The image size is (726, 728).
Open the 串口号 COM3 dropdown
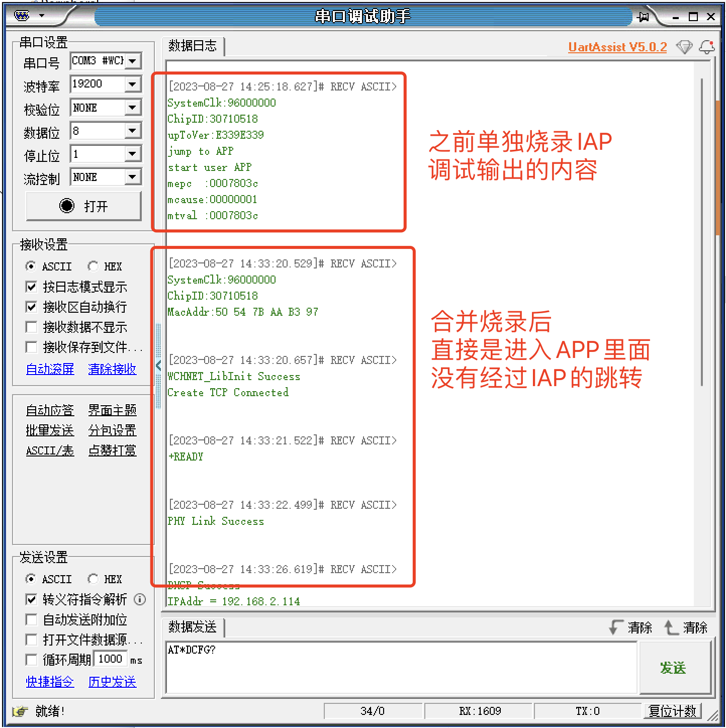133,61
